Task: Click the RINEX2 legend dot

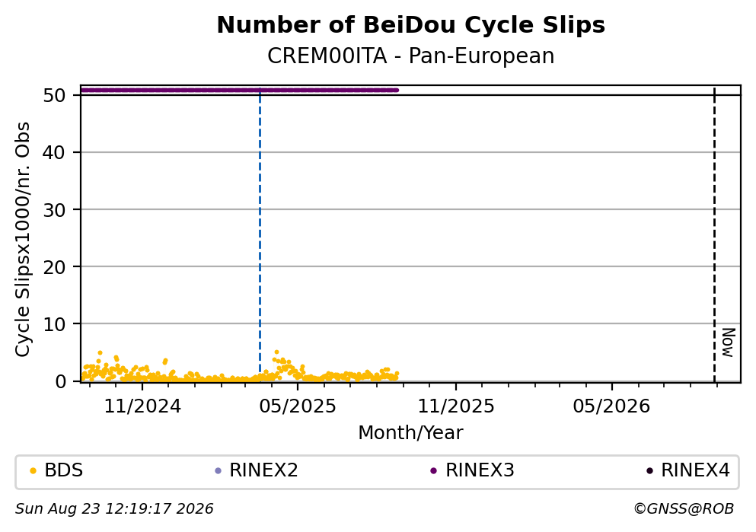Action: coord(218,471)
